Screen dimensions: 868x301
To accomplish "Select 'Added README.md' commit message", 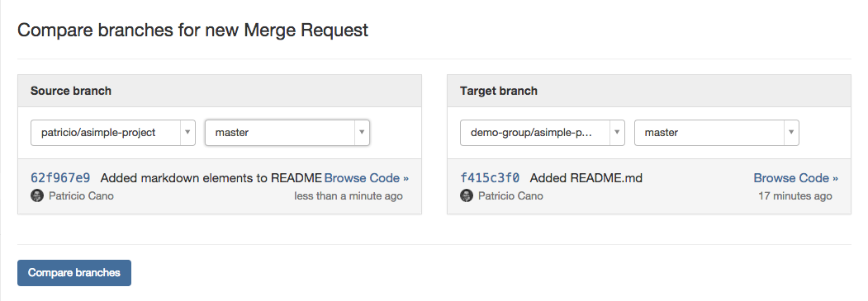I will pyautogui.click(x=586, y=178).
